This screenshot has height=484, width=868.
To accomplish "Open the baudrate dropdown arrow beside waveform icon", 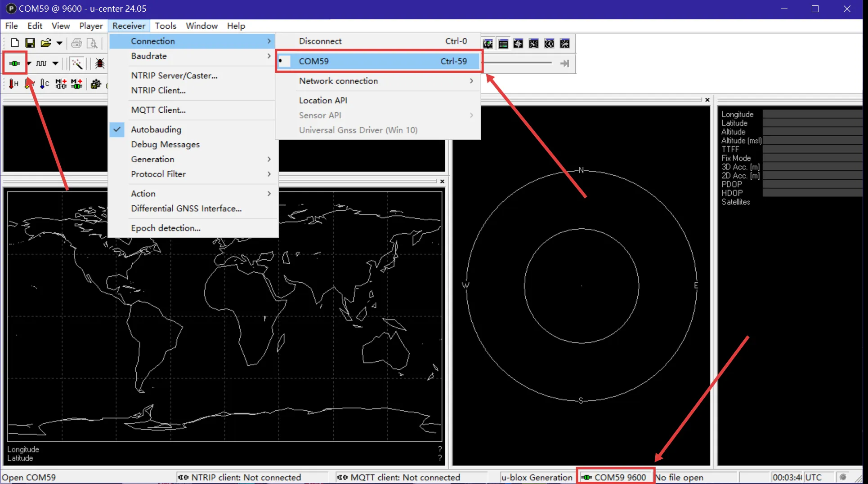I will 55,63.
